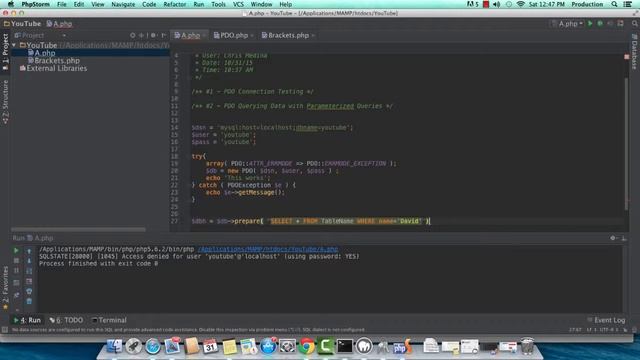Hide the Project panel with the arrow icon

164,36
